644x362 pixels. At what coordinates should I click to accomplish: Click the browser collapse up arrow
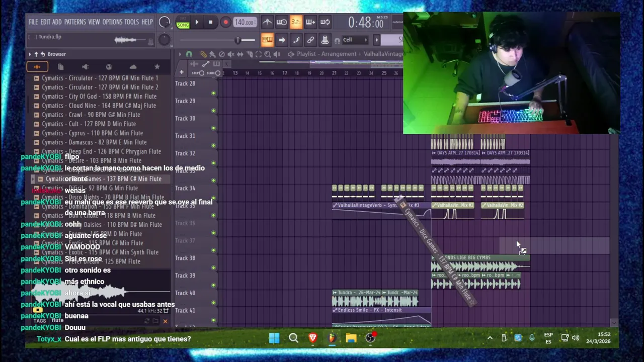tap(36, 54)
